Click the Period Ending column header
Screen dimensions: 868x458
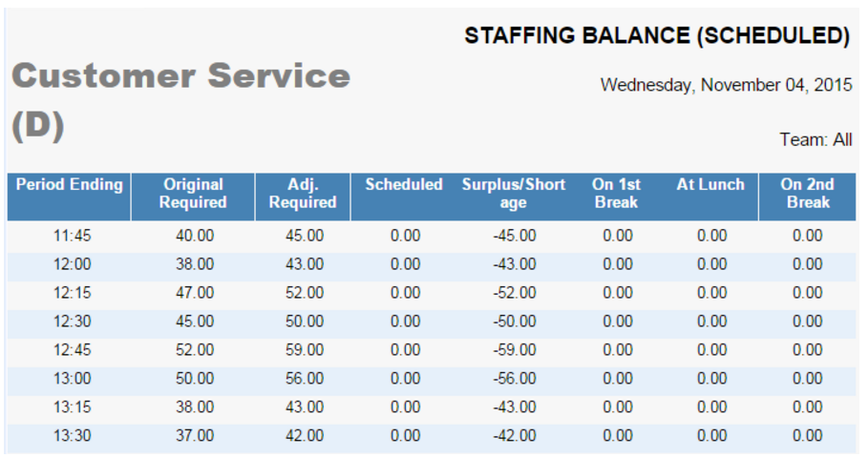pos(69,185)
